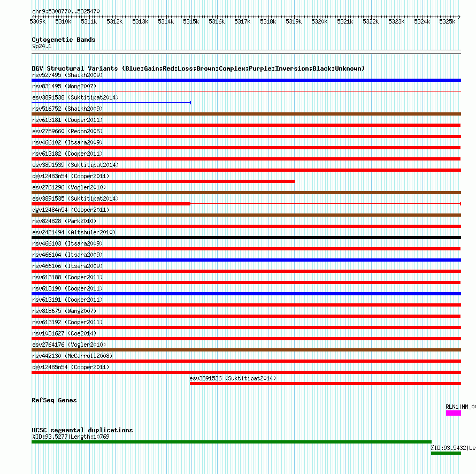
Task: Open the nsv466103 (Itsara2009) label
Action: tap(67, 243)
